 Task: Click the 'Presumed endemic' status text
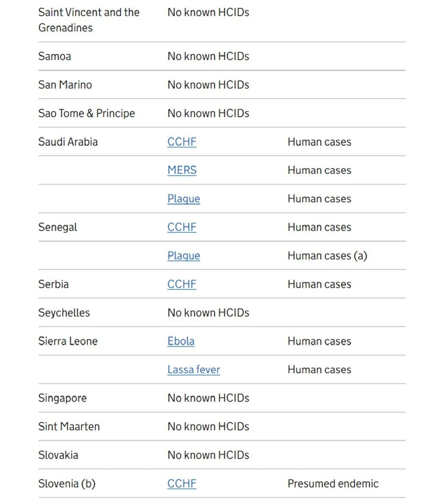pyautogui.click(x=333, y=483)
